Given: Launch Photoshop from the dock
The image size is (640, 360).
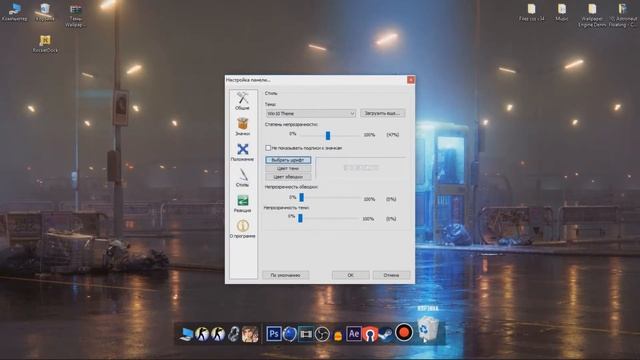Looking at the screenshot, I should tap(273, 334).
